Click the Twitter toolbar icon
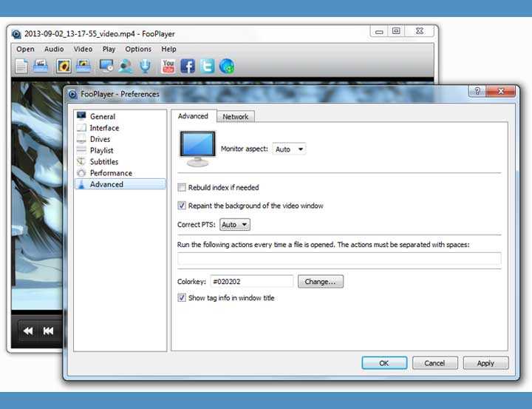 pos(207,66)
